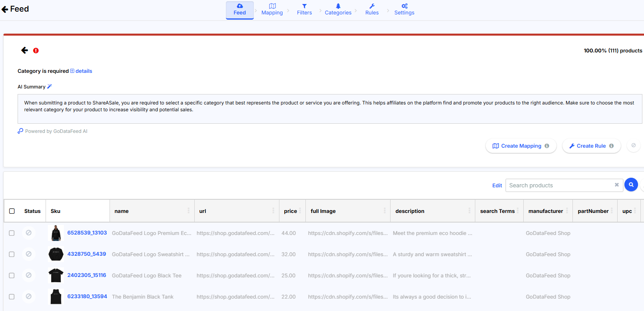Toggle the select-all checkbox in table header
The width and height of the screenshot is (644, 311).
tap(12, 211)
